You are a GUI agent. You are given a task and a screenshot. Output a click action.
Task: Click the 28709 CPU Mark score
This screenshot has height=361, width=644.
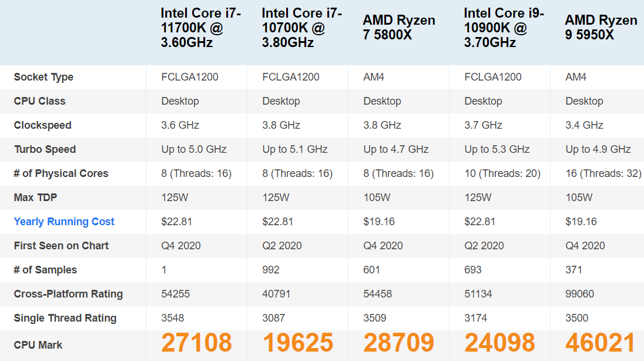(x=398, y=343)
